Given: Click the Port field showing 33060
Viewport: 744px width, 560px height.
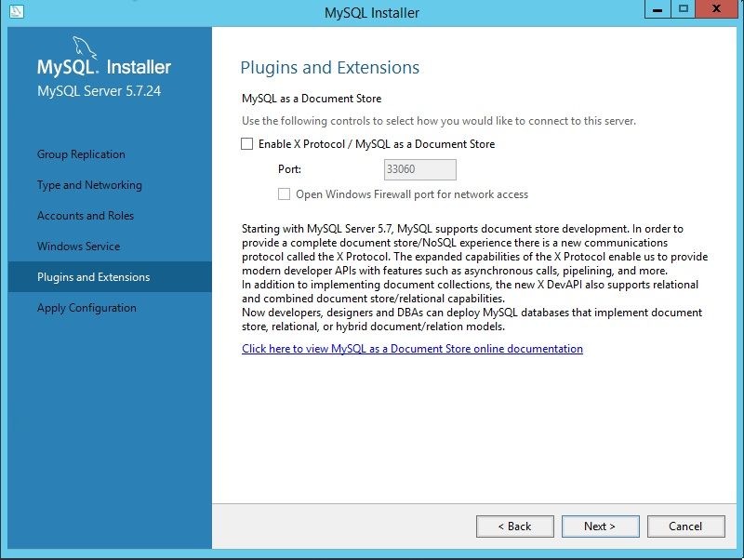Looking at the screenshot, I should pos(420,169).
